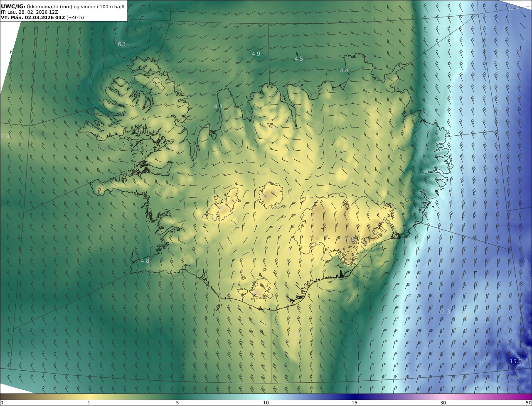Click the colorbar tick label 1
Image resolution: width=532 pixels, height=406 pixels.
[x=89, y=403]
